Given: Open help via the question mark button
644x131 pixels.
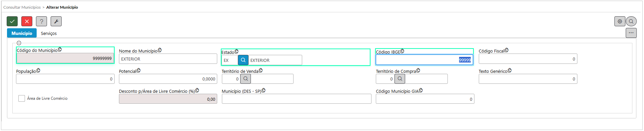Looking at the screenshot, I should click(x=41, y=21).
